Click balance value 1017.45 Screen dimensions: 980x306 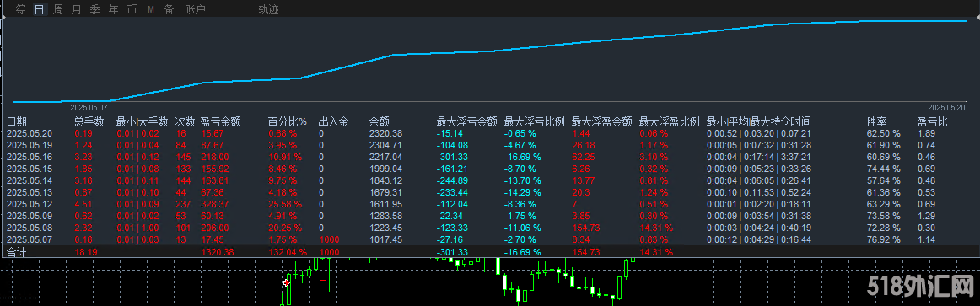(x=385, y=239)
